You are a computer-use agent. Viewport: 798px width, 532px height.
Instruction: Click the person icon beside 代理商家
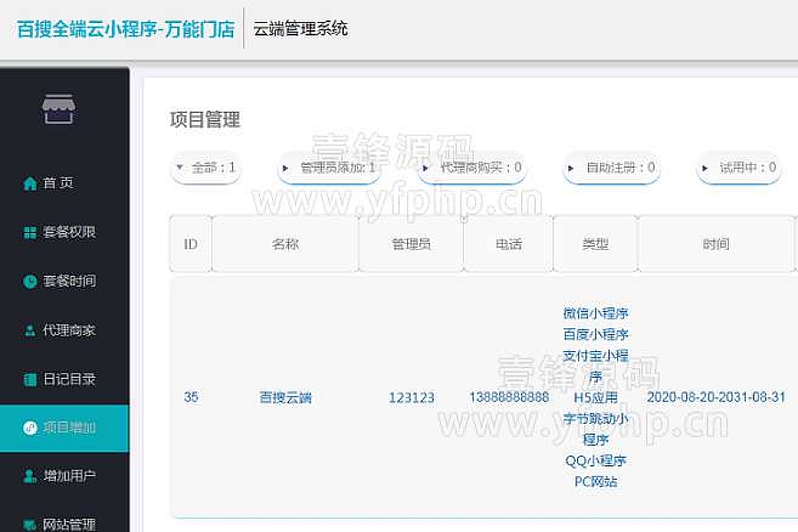tap(30, 331)
